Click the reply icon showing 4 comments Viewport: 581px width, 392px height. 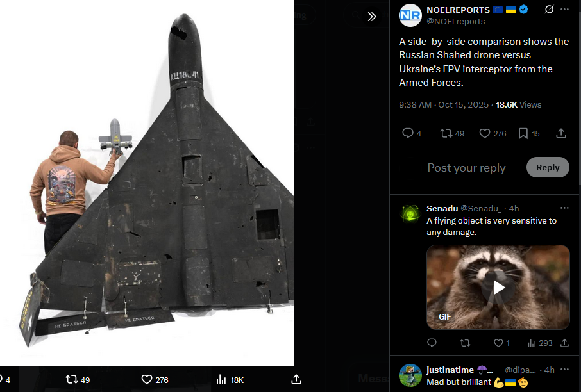[x=412, y=133]
